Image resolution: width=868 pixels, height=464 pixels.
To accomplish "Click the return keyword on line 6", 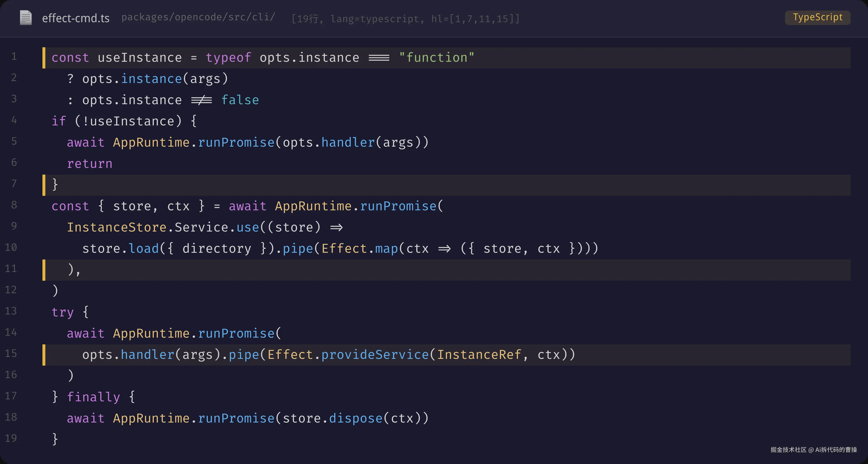I will click(x=90, y=164).
